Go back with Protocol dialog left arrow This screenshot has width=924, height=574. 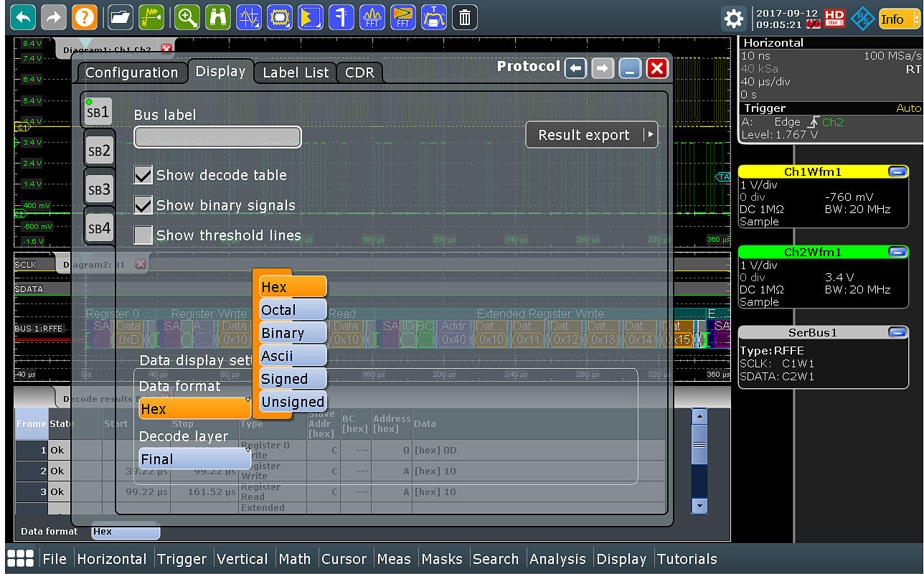coord(575,68)
